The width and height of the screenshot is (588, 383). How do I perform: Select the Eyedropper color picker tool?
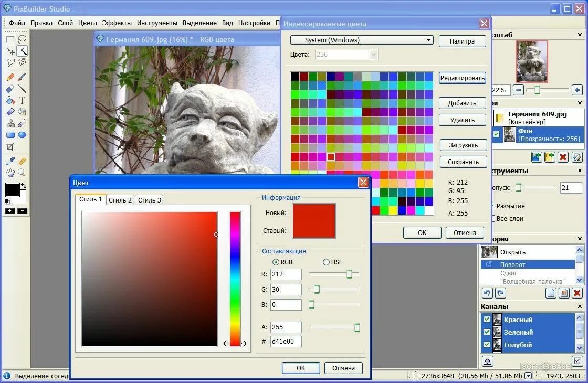(x=10, y=161)
